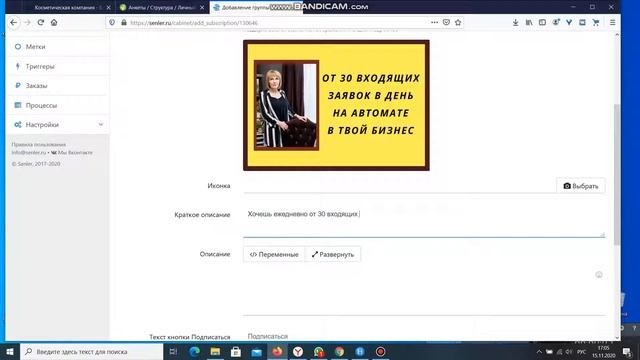Open Yandex Browser from taskbar
Screen dimensions: 640x360
pyautogui.click(x=298, y=351)
